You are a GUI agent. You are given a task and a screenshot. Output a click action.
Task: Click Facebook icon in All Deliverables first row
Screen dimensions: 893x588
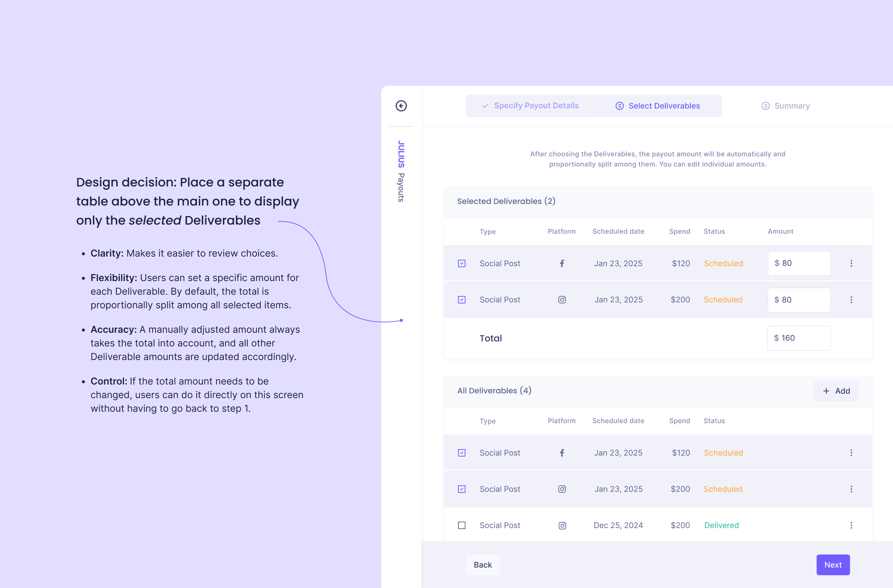pos(562,453)
